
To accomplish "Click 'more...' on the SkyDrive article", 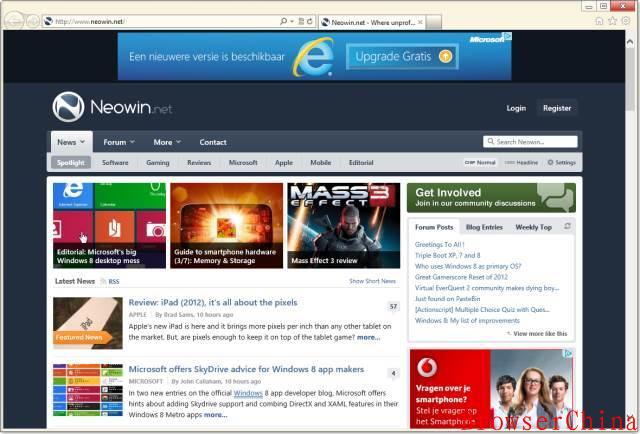I will coord(216,414).
